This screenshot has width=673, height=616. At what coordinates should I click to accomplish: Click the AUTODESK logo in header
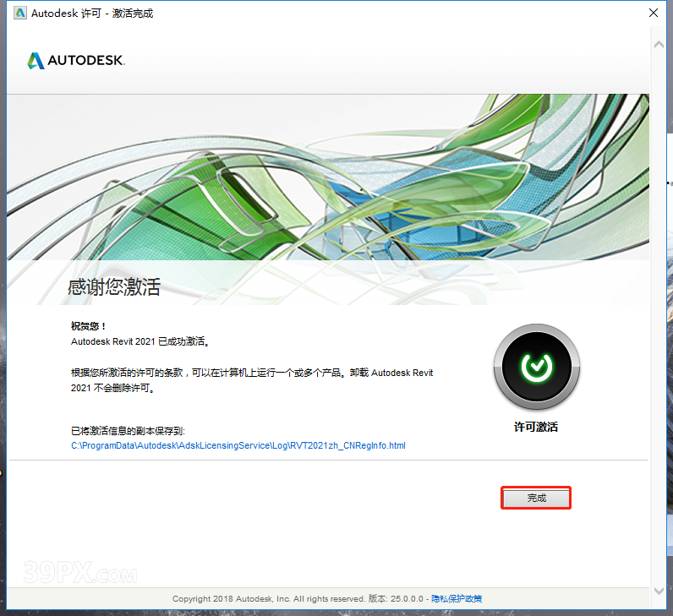(76, 61)
